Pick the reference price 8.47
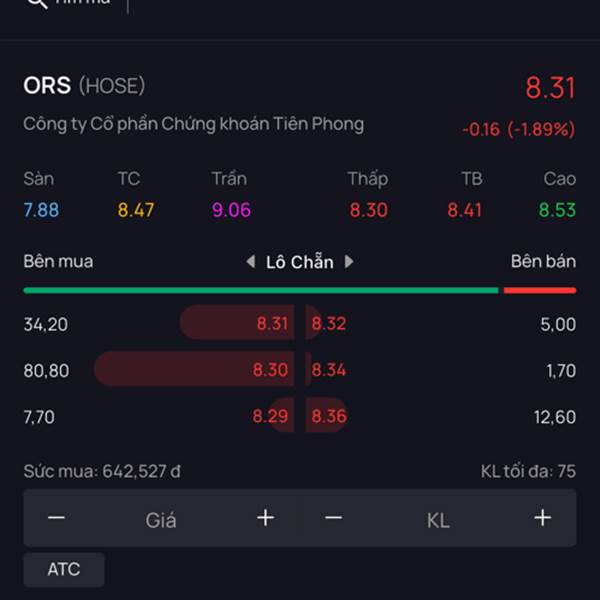 (x=136, y=210)
